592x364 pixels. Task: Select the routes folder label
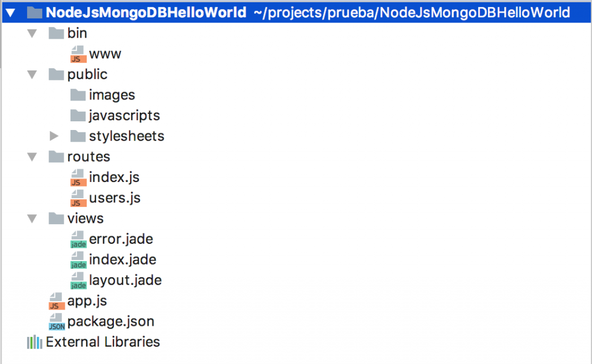(x=88, y=157)
